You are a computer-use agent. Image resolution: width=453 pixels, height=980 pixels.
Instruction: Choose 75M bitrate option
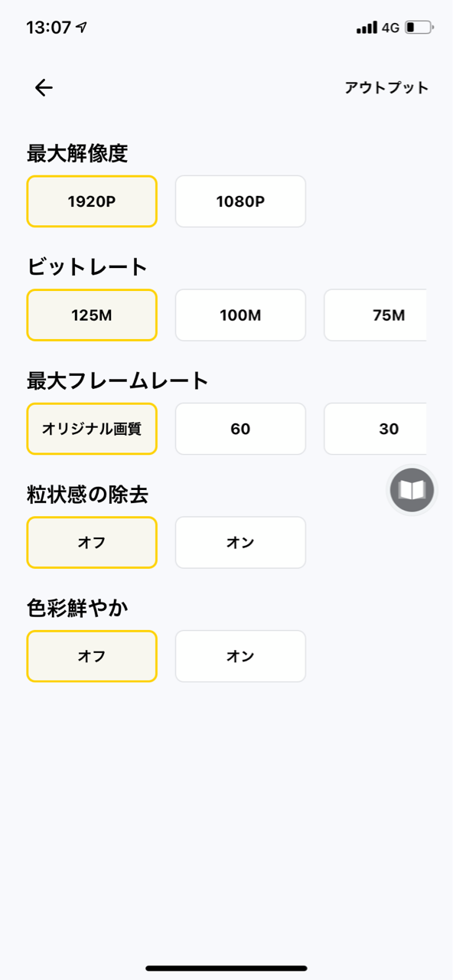tap(376, 315)
